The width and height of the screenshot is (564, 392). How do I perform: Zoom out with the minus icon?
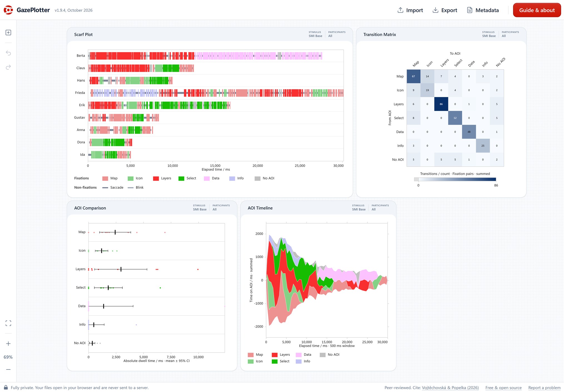8,369
